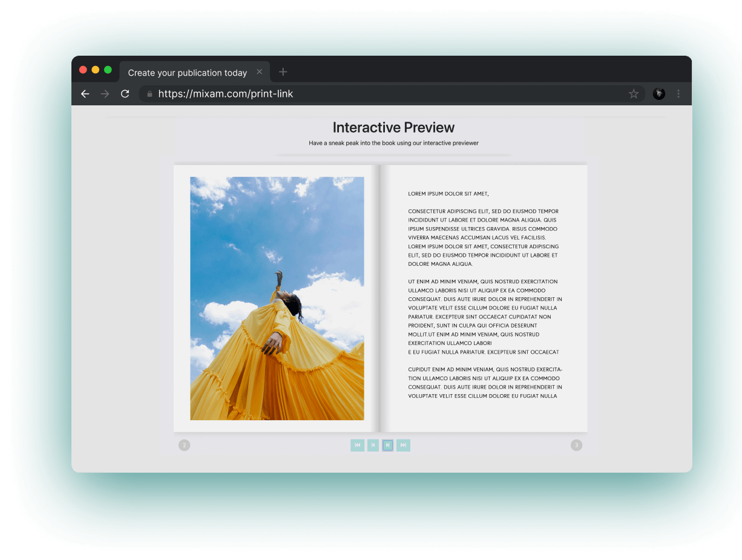Reload the mixam.com page
The width and height of the screenshot is (742, 560).
pos(125,94)
